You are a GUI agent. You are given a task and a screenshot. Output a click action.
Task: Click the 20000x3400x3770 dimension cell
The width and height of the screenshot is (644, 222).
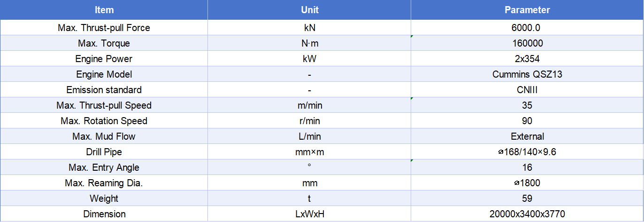[527, 214]
